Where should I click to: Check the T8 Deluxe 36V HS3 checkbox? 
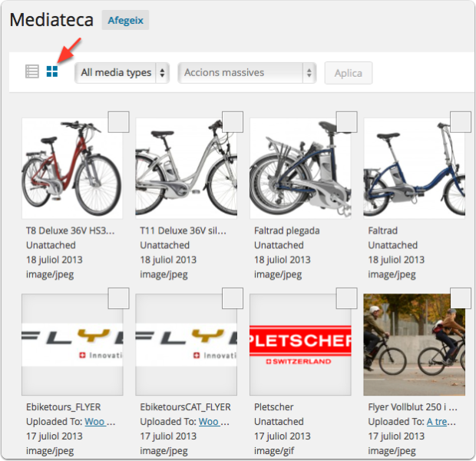(x=119, y=122)
